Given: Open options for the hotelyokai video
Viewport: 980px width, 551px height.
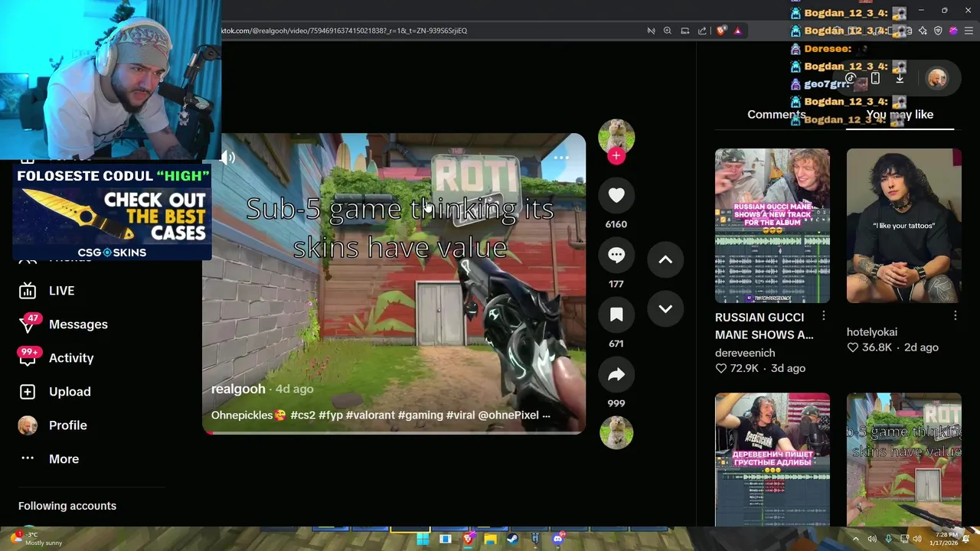Looking at the screenshot, I should pos(955,315).
